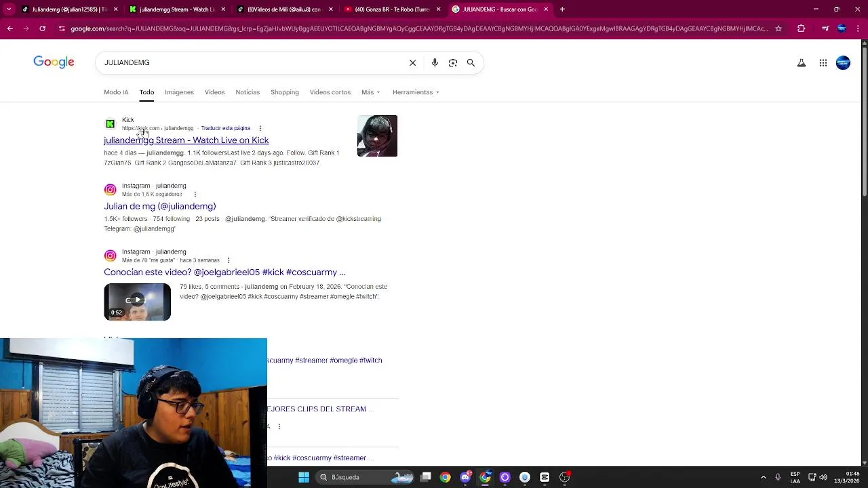Go back with the browser back arrow
Image resolution: width=868 pixels, height=488 pixels.
9,28
